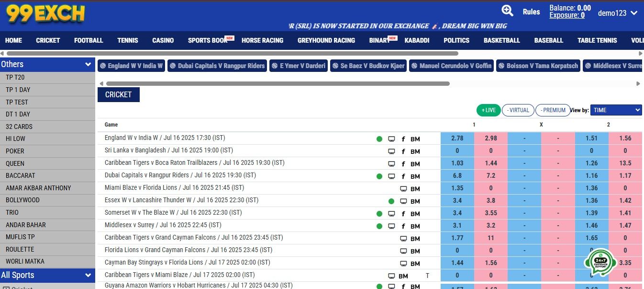Click the Rules link in the header
The height and width of the screenshot is (289, 644).
531,12
